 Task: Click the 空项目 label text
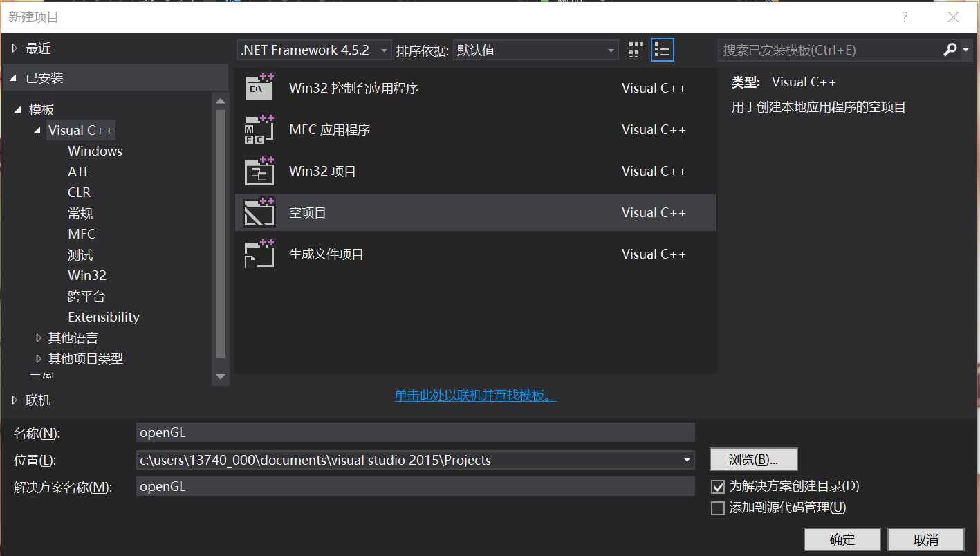(307, 212)
